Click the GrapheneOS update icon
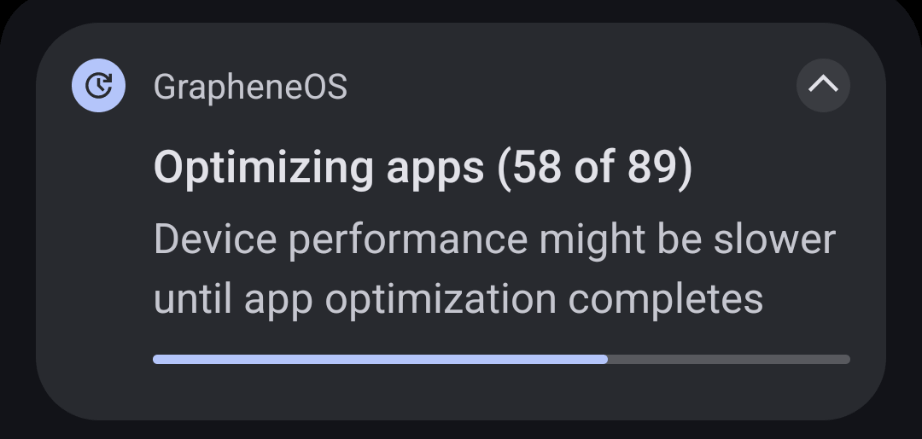922x439 pixels. pyautogui.click(x=99, y=86)
